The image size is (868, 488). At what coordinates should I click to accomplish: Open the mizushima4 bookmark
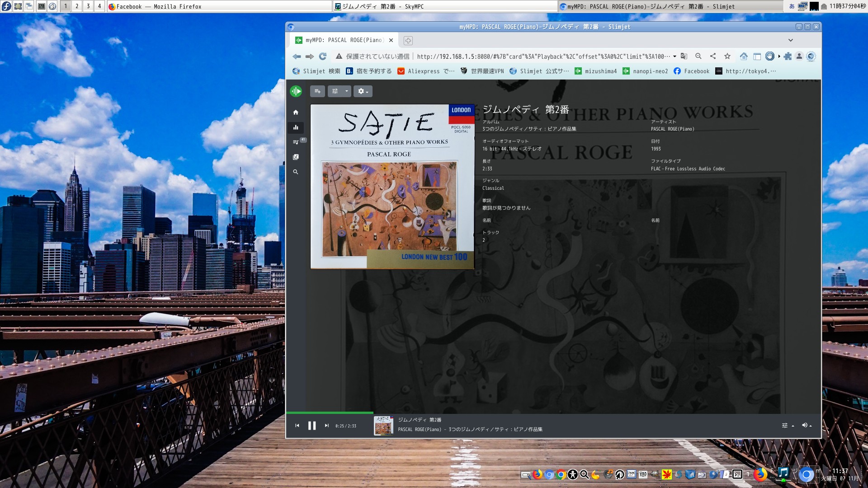tap(595, 71)
